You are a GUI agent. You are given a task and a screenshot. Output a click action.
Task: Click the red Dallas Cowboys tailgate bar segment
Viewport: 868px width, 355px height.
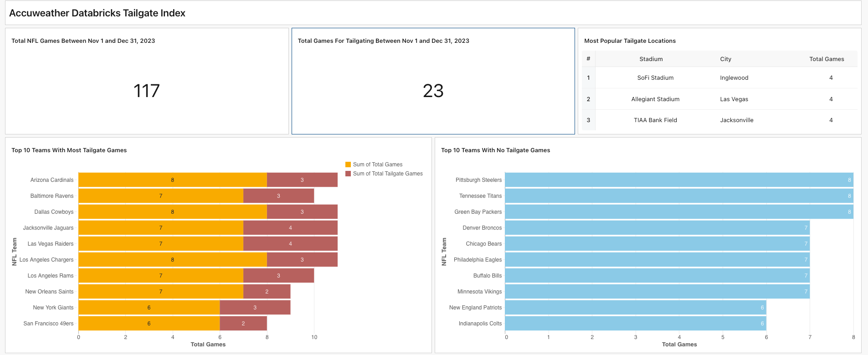coord(302,212)
